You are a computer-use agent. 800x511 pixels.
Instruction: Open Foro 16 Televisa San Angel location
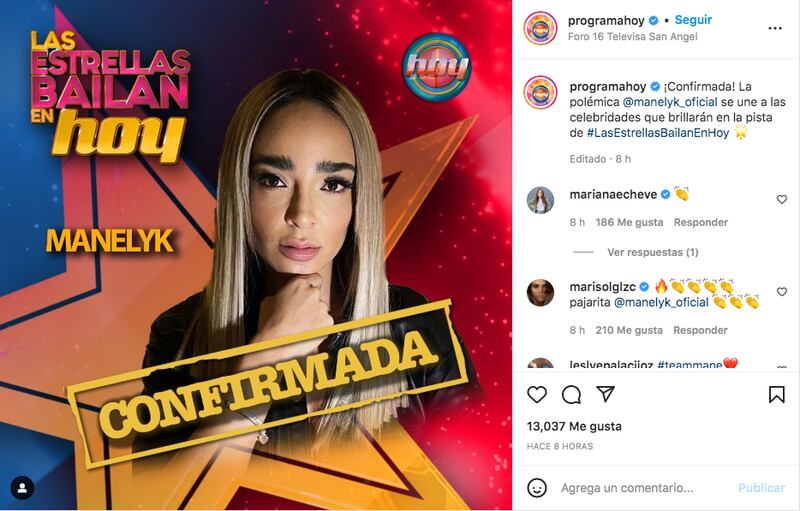coord(633,37)
